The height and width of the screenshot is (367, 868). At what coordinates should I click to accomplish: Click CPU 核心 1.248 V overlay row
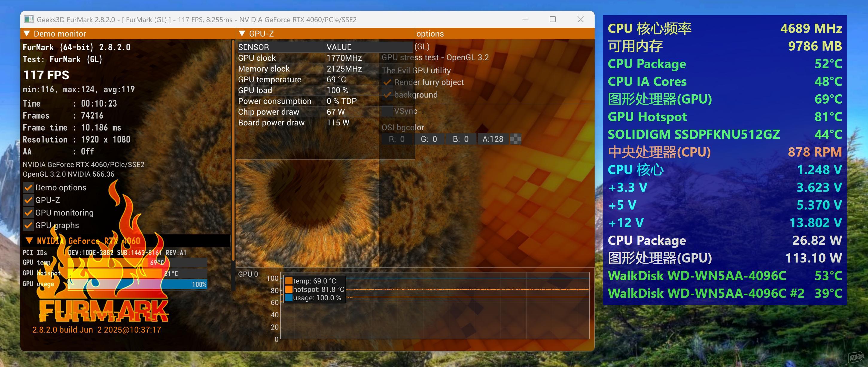(x=725, y=170)
